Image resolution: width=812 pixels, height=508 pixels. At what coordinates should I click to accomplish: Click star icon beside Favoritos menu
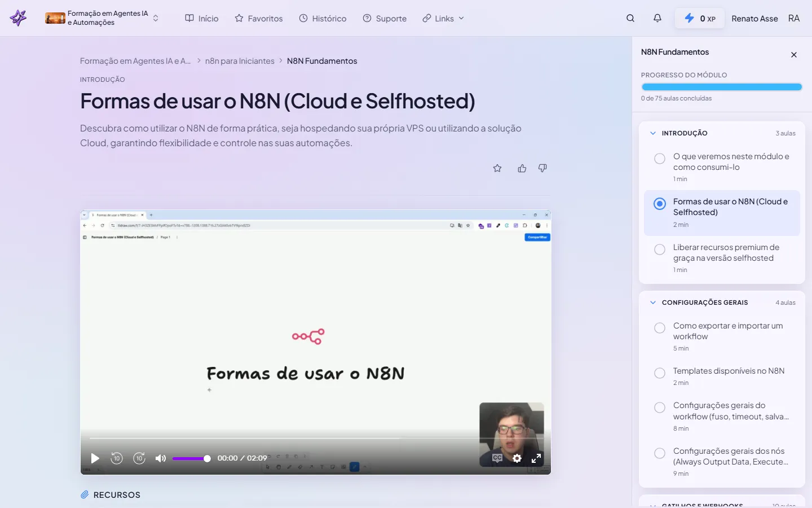pyautogui.click(x=239, y=18)
